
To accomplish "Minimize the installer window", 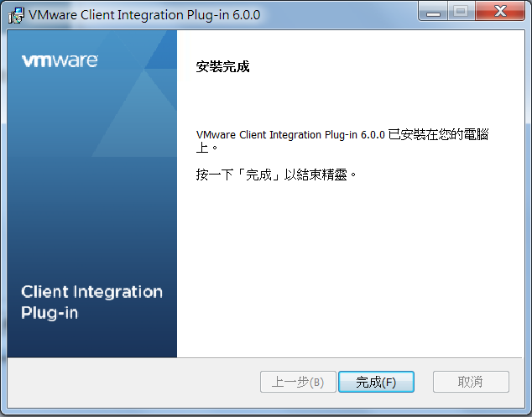I will coord(433,11).
